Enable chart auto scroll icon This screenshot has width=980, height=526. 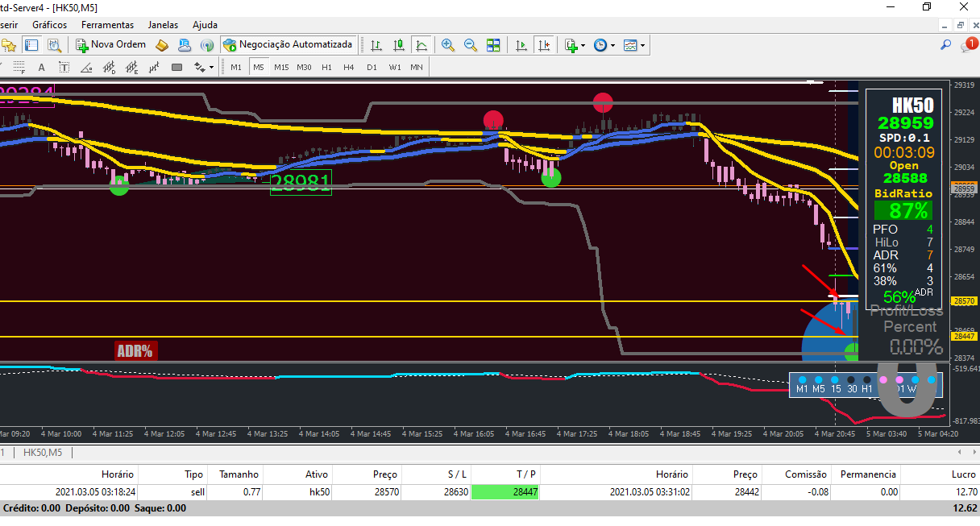click(x=521, y=45)
